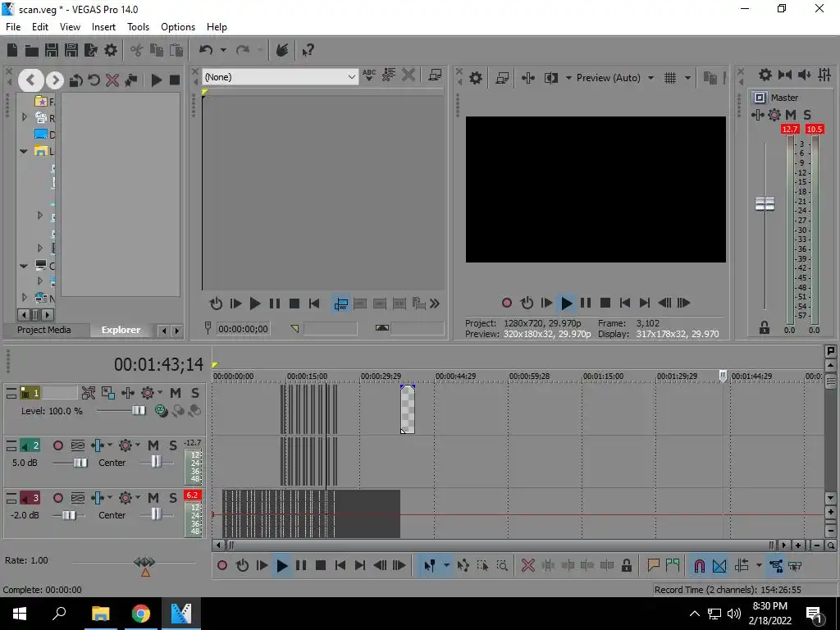Open the Edit menu
Screen dimensions: 840x630
(x=40, y=27)
